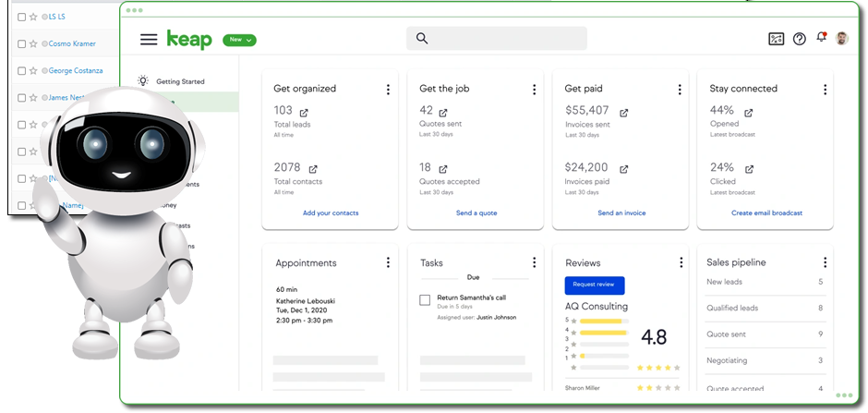
Task: Open the hamburger navigation menu
Action: 149,39
